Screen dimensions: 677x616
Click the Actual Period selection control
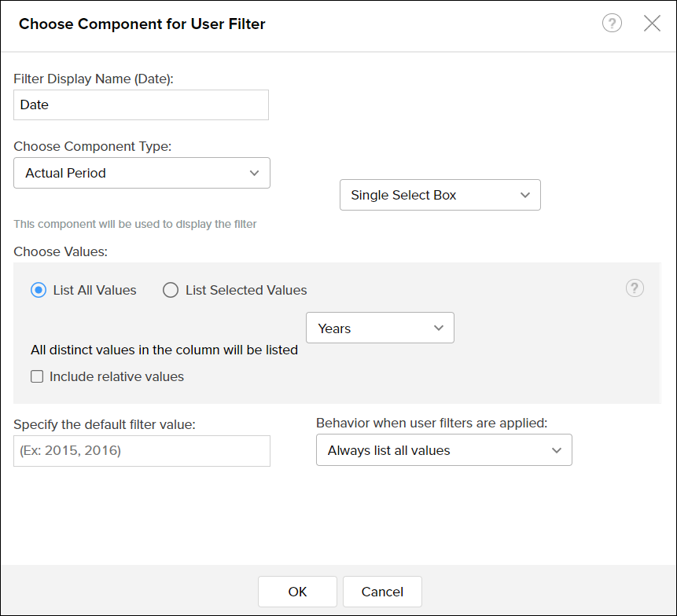coord(142,173)
